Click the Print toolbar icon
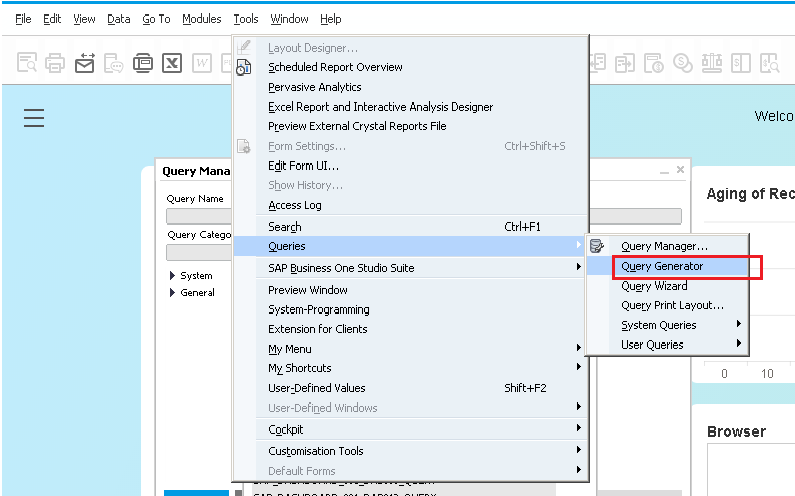 click(55, 63)
